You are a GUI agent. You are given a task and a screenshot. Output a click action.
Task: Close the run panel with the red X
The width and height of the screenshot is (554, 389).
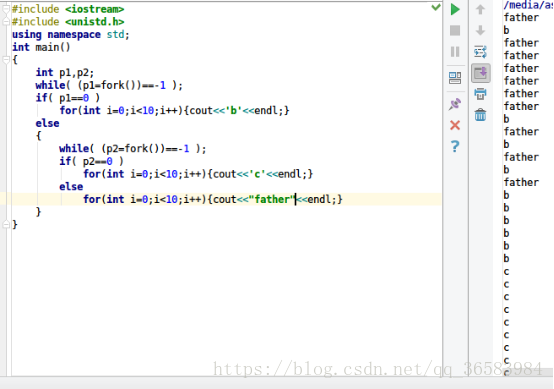[455, 125]
